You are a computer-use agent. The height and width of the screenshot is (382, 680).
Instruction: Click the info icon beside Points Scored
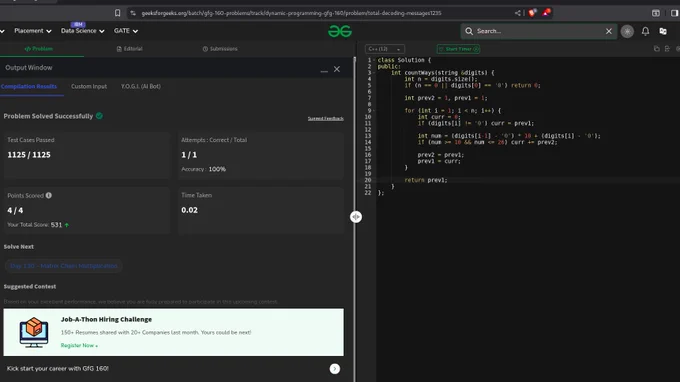[x=49, y=196]
